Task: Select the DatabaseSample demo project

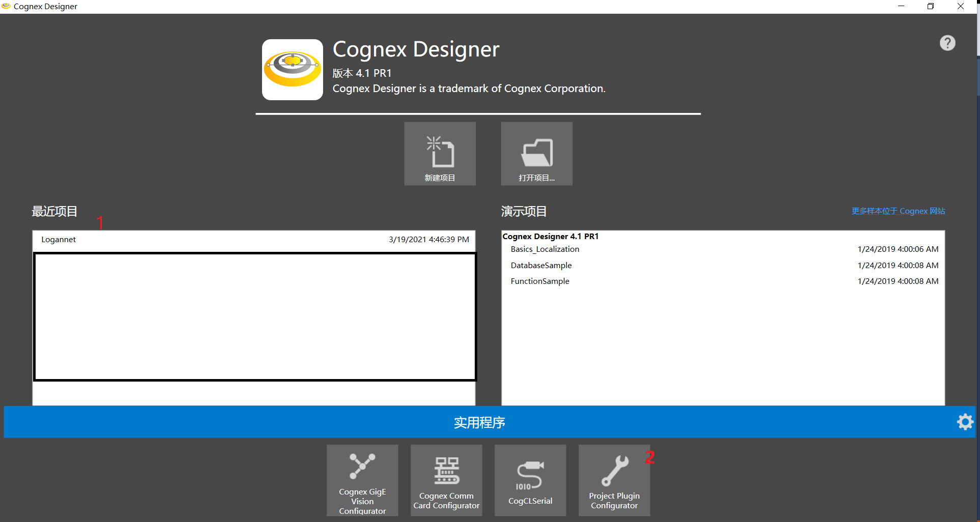Action: (723, 266)
